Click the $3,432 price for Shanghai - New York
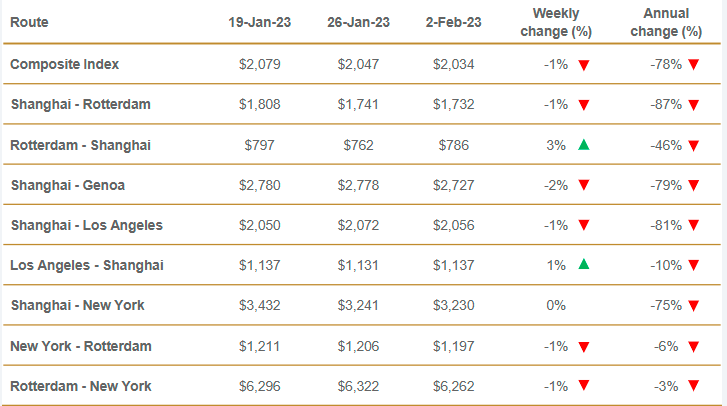 [x=261, y=306]
